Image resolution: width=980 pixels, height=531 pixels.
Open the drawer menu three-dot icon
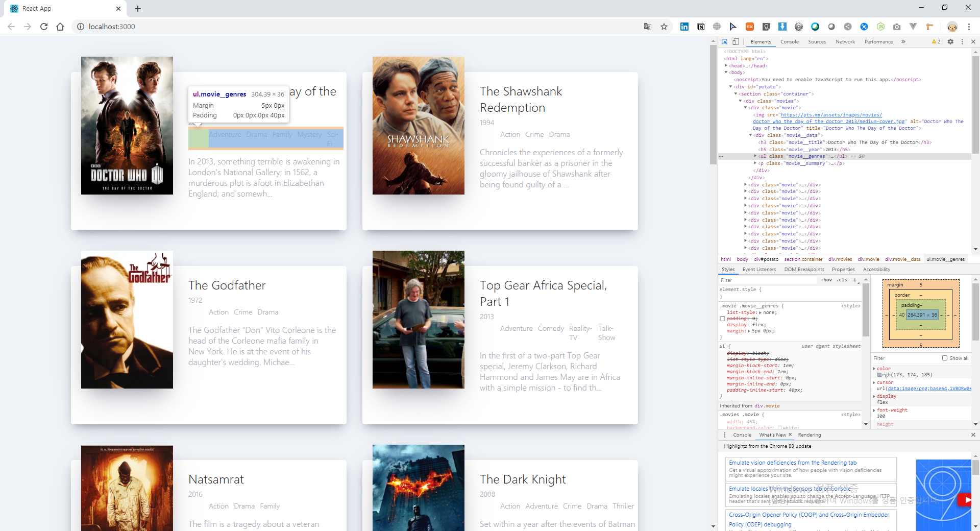(x=725, y=435)
